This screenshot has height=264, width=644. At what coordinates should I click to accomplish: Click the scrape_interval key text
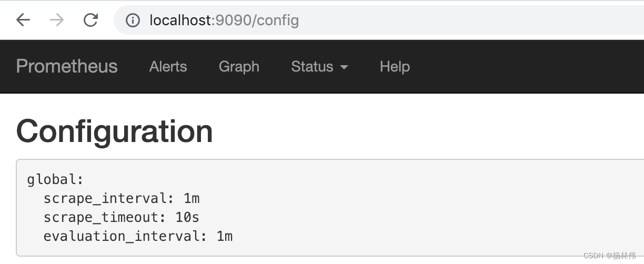click(x=105, y=198)
